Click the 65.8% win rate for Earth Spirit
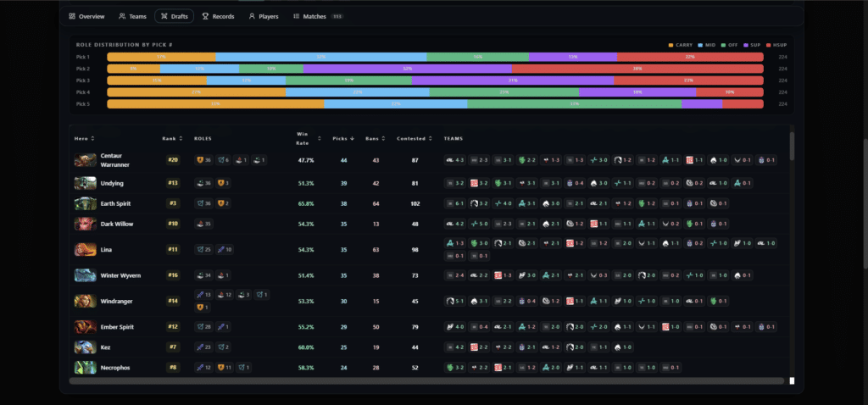The image size is (868, 405). tap(306, 203)
